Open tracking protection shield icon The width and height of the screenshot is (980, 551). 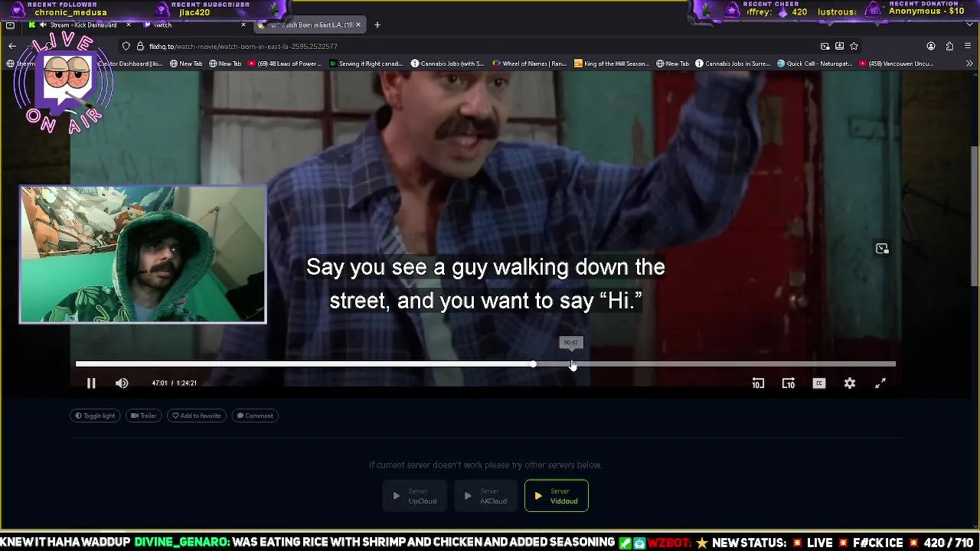pyautogui.click(x=126, y=47)
